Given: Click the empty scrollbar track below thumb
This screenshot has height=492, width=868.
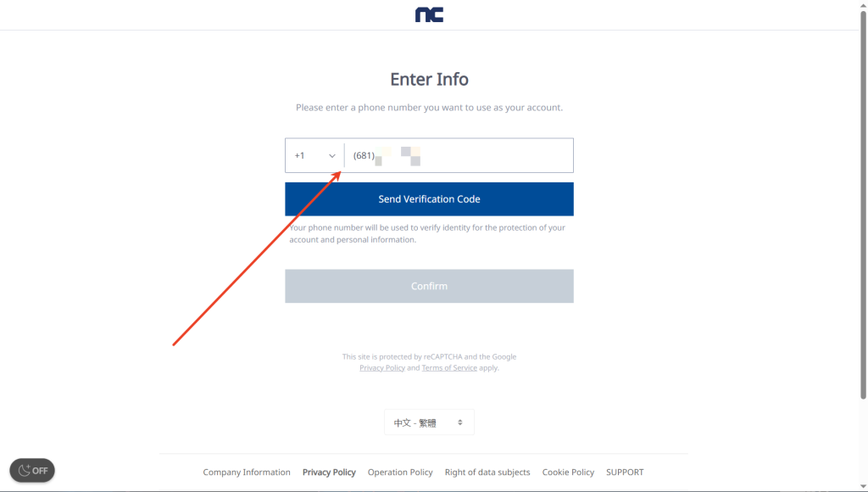Looking at the screenshot, I should (864, 441).
